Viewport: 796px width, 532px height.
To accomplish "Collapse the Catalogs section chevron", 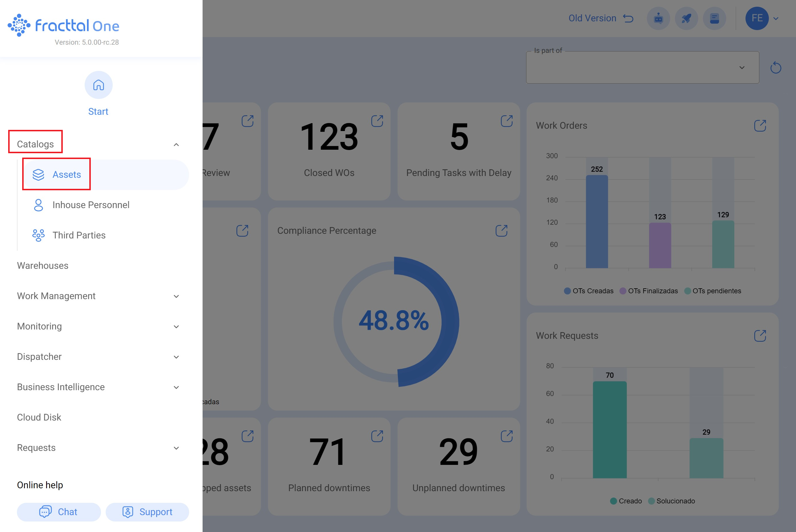I will [176, 144].
